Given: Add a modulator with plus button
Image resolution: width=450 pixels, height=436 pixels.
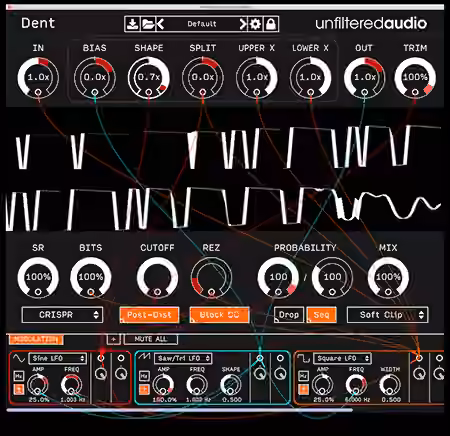Looking at the screenshot, I should (114, 339).
